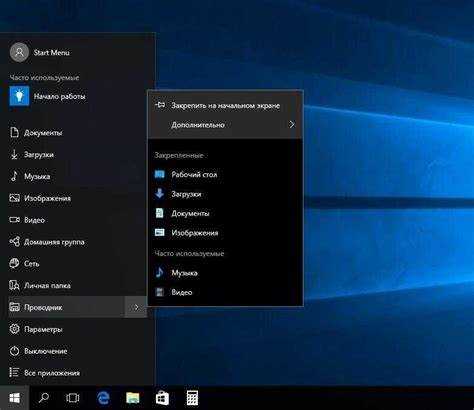Expand the Проводник jump list arrow
Screen dimensions: 474x410
[x=136, y=307]
